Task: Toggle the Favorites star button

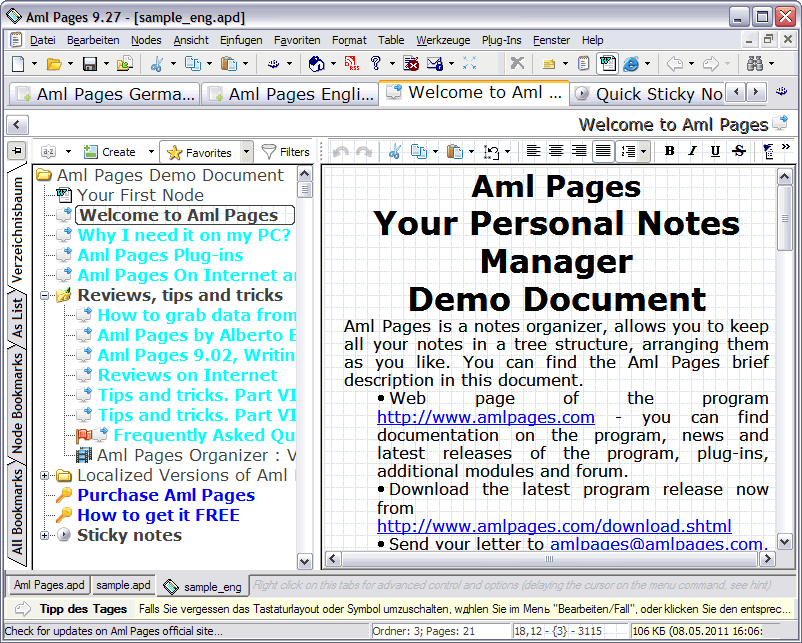Action: click(x=200, y=152)
